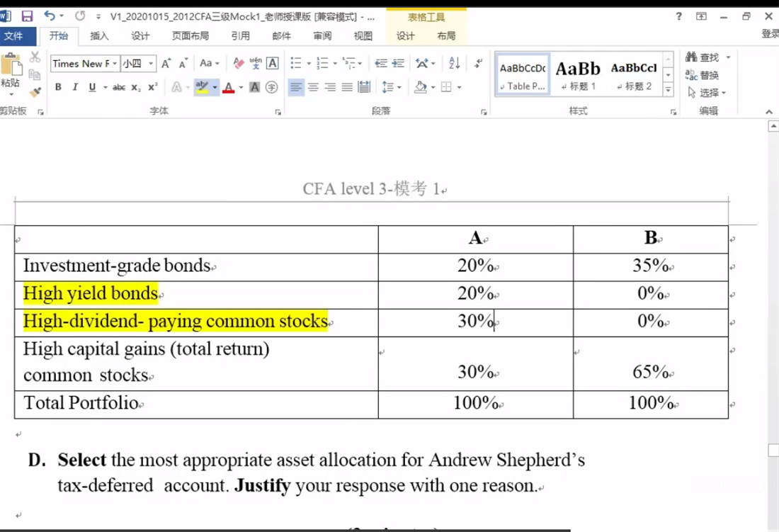This screenshot has height=532, width=779.
Task: Click the Save icon in title bar
Action: (27, 16)
